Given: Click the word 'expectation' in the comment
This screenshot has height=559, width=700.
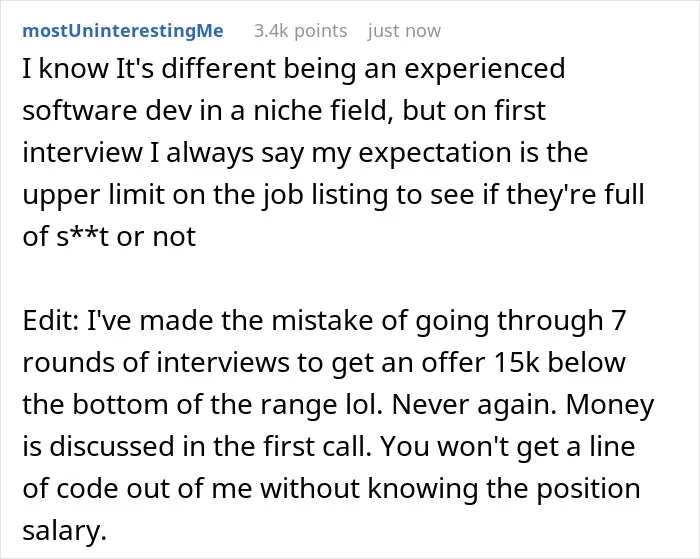Looking at the screenshot, I should click(435, 153).
